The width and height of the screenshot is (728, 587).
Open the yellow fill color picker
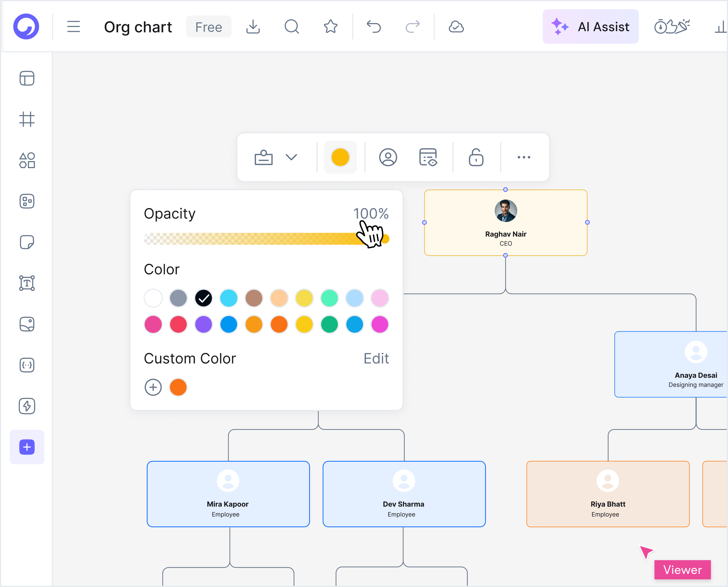pyautogui.click(x=340, y=157)
